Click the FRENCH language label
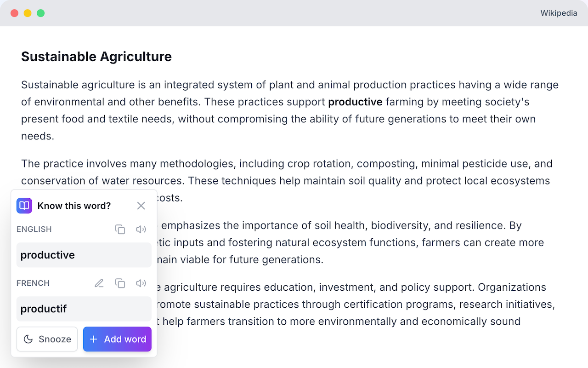The height and width of the screenshot is (368, 588). pos(33,283)
